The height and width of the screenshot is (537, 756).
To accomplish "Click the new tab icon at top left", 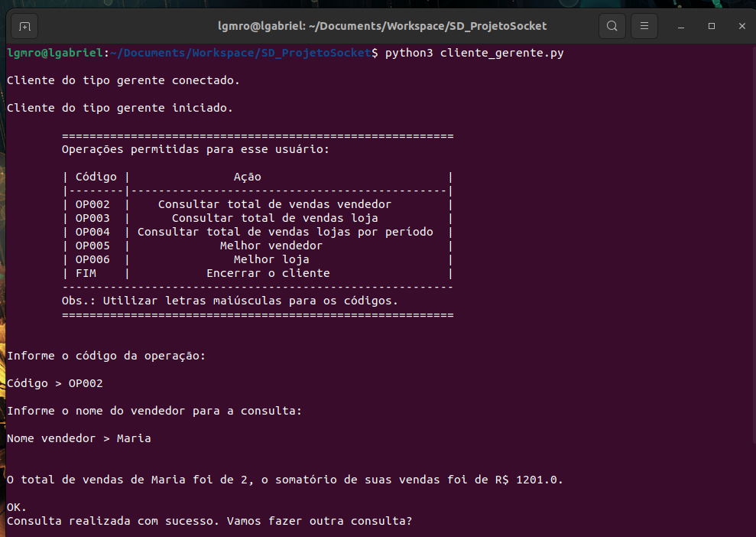I will pos(24,25).
